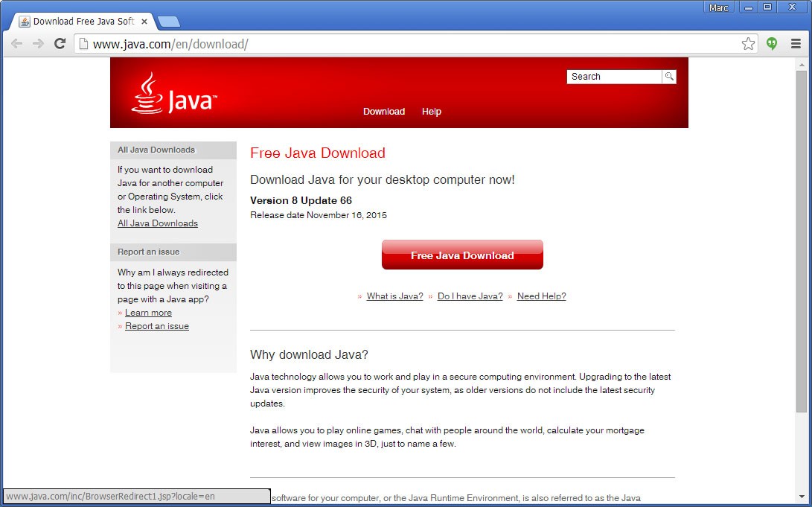Image resolution: width=812 pixels, height=507 pixels.
Task: Click the Free Java Download heading
Action: (318, 153)
